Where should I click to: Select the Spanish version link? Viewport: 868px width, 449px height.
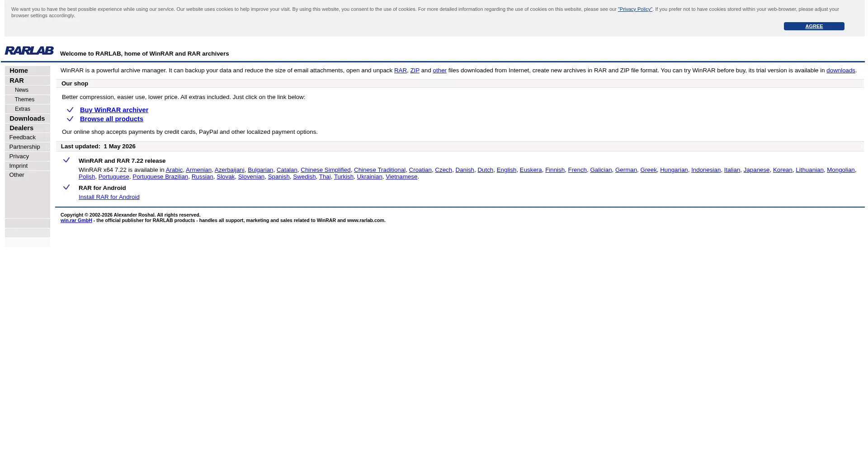coord(278,177)
